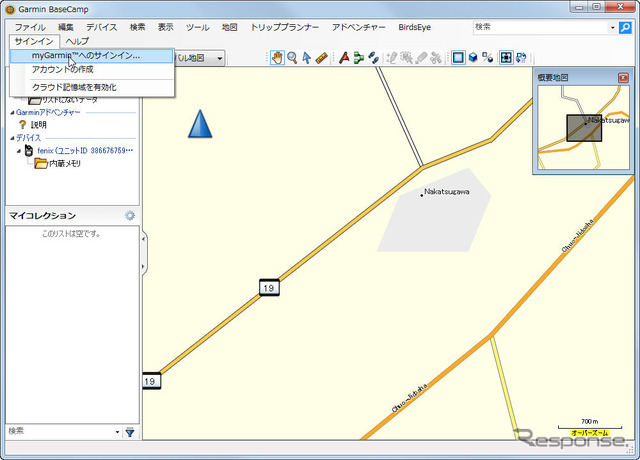
Task: Click the オーバーズーム overzoom label
Action: tap(590, 433)
